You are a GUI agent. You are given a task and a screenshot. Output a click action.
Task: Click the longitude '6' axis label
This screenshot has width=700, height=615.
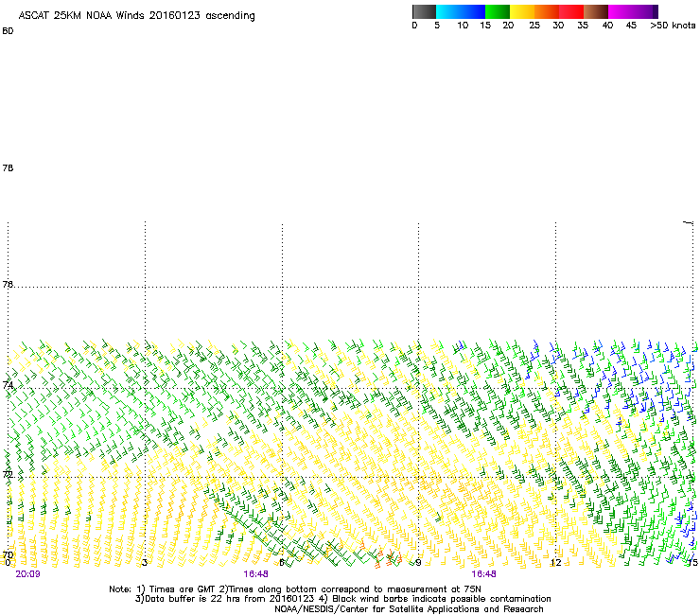pyautogui.click(x=282, y=563)
